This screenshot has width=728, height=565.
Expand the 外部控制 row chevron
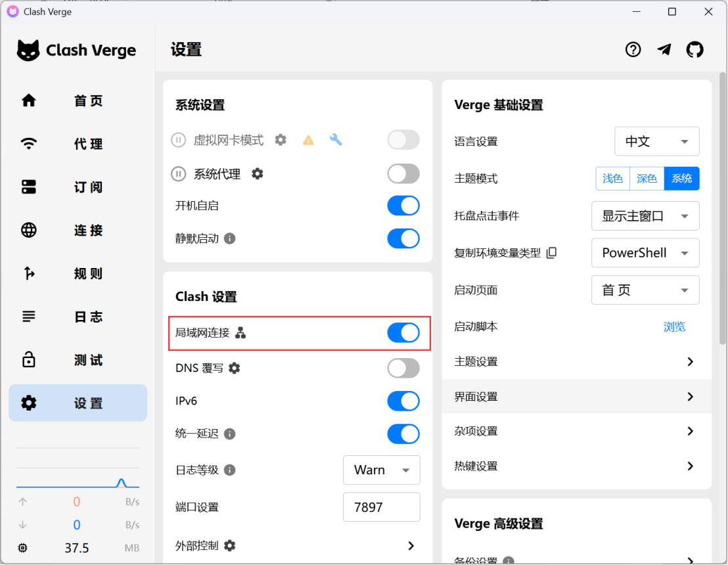coord(411,545)
